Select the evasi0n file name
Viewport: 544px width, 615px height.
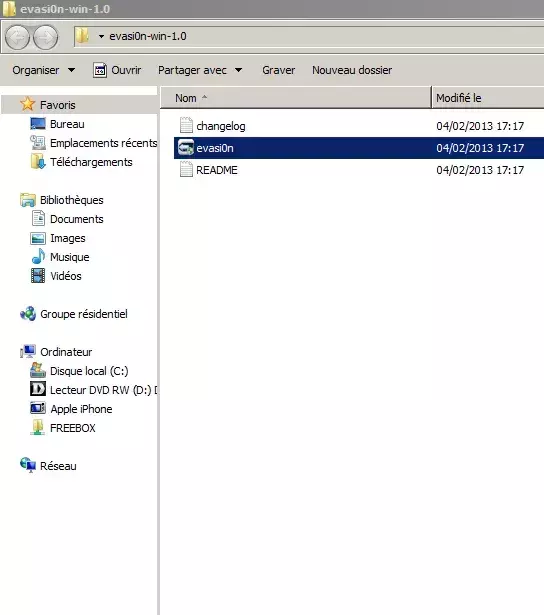coord(215,148)
